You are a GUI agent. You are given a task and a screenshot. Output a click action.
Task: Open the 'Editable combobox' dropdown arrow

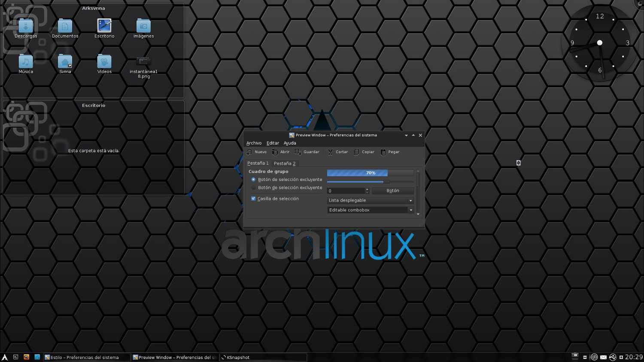[411, 210]
